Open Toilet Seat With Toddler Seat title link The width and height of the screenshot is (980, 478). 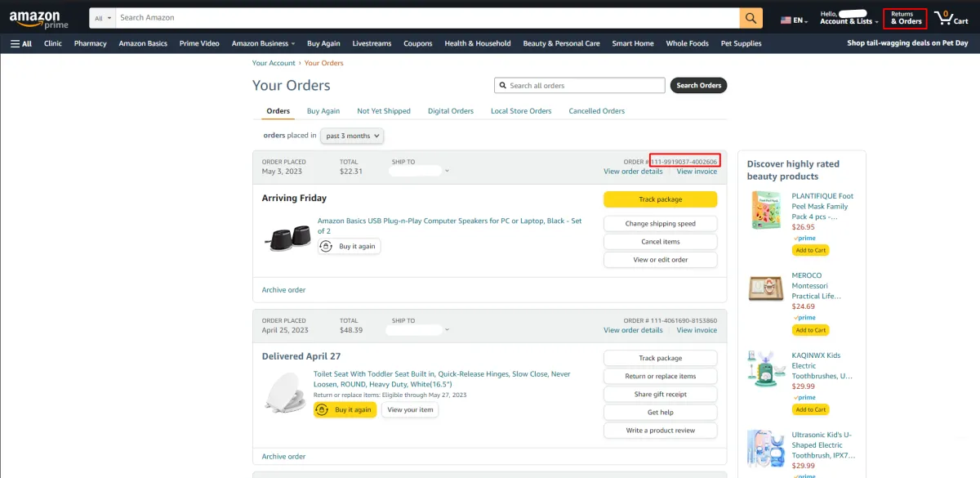(442, 379)
